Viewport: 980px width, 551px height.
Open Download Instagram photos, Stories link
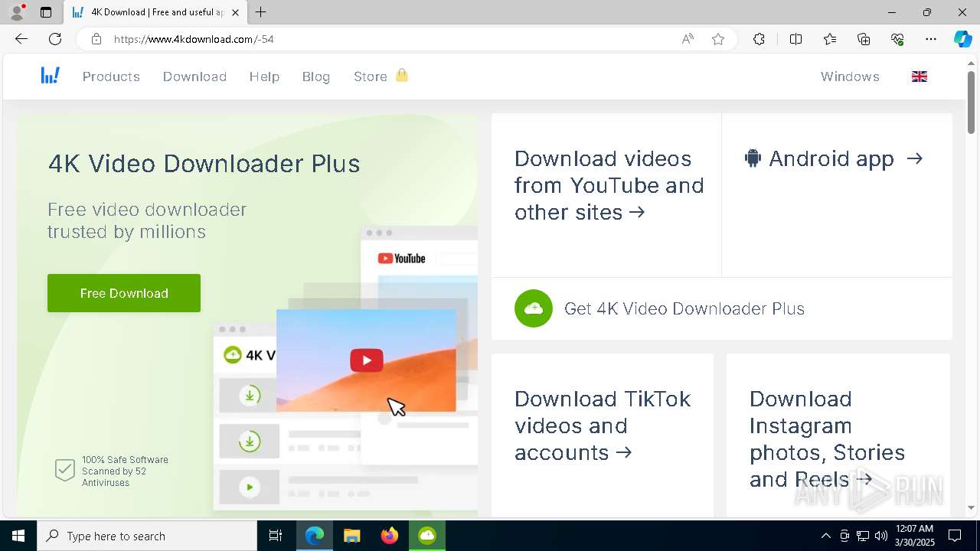(827, 439)
